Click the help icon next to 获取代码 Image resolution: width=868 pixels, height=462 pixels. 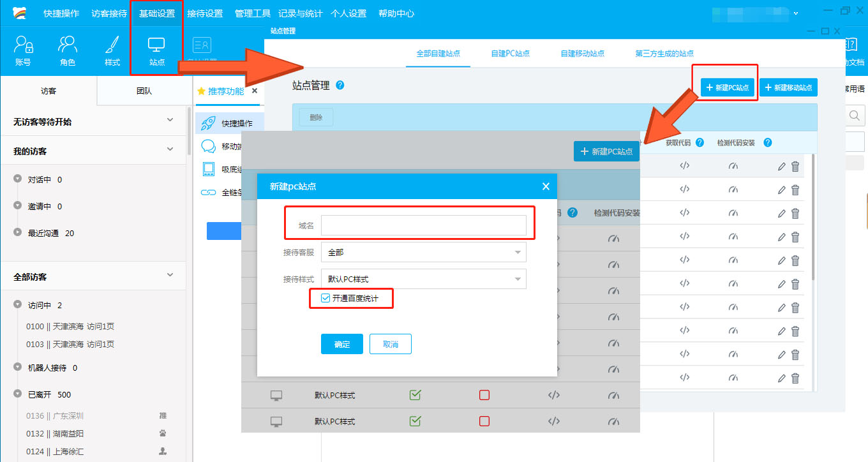coord(700,142)
